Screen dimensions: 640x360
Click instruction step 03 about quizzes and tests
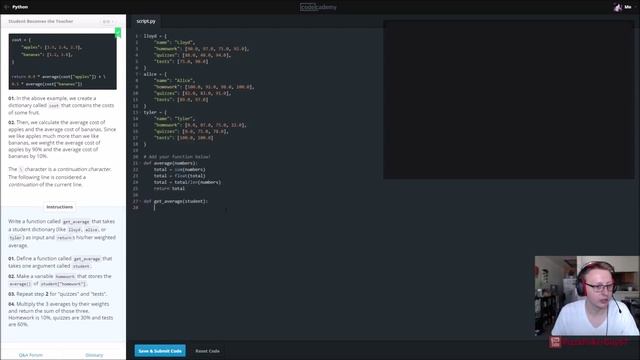(x=58, y=294)
